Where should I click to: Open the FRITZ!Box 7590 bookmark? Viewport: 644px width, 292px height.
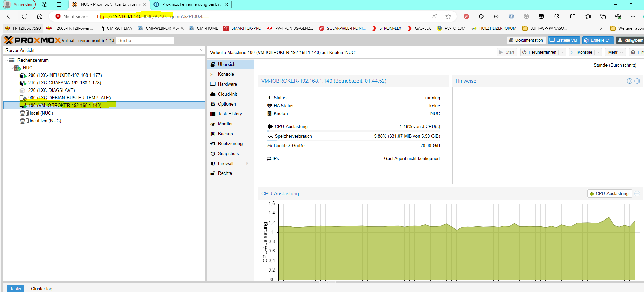tap(23, 28)
